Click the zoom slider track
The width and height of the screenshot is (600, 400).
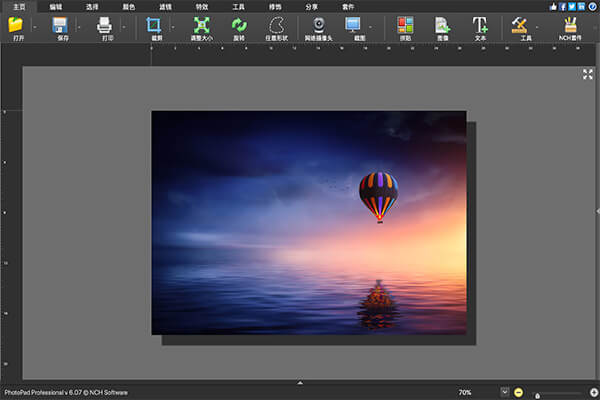coord(560,393)
